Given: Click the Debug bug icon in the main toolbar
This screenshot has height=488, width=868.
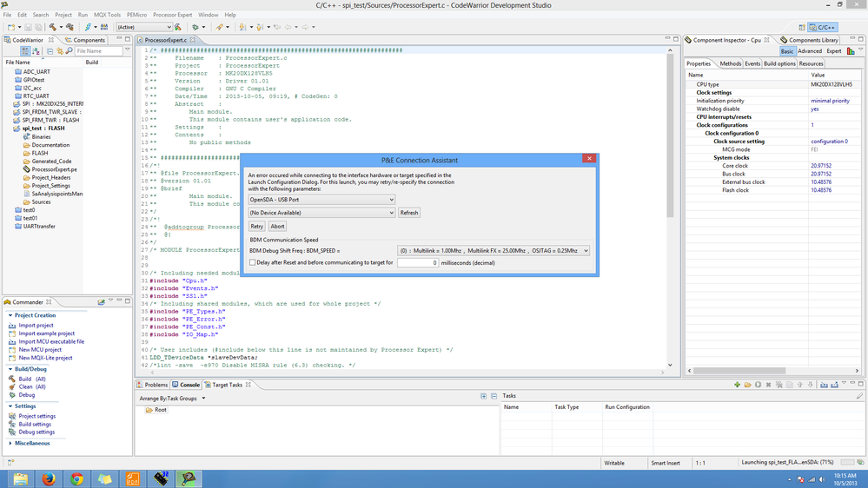Looking at the screenshot, I should (195, 27).
